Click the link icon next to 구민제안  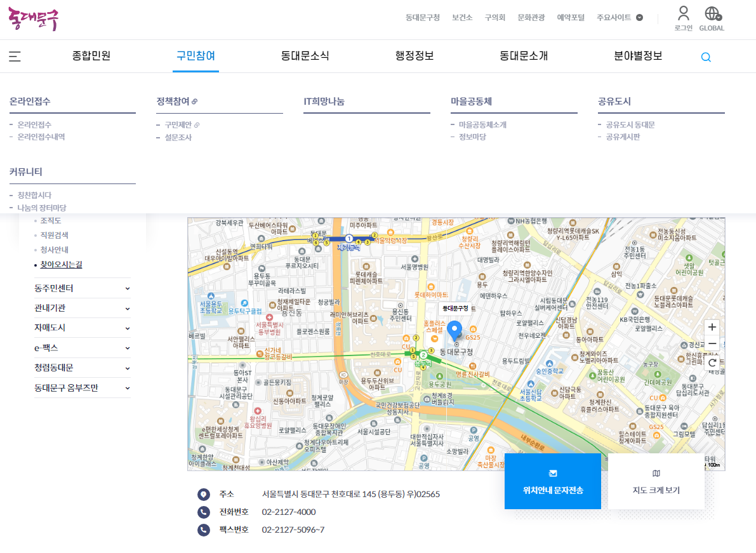pos(197,125)
